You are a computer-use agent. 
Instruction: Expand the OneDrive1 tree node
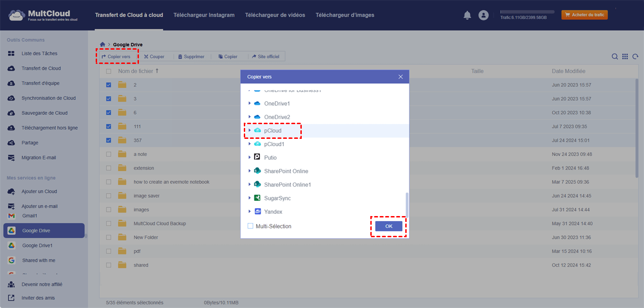(250, 103)
